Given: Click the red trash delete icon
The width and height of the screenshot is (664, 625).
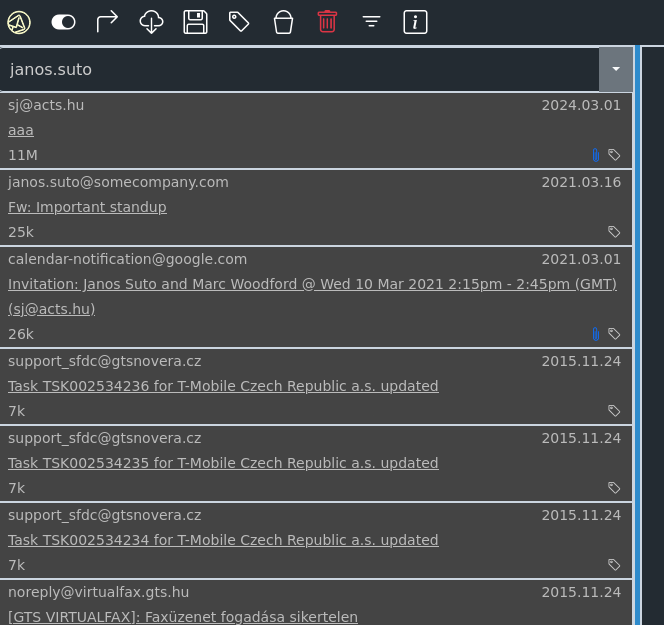Looking at the screenshot, I should point(327,22).
